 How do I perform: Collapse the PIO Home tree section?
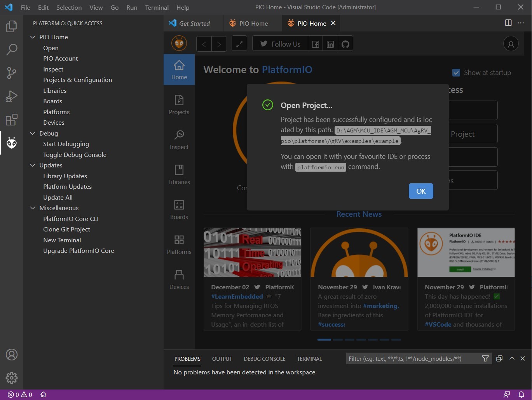33,37
